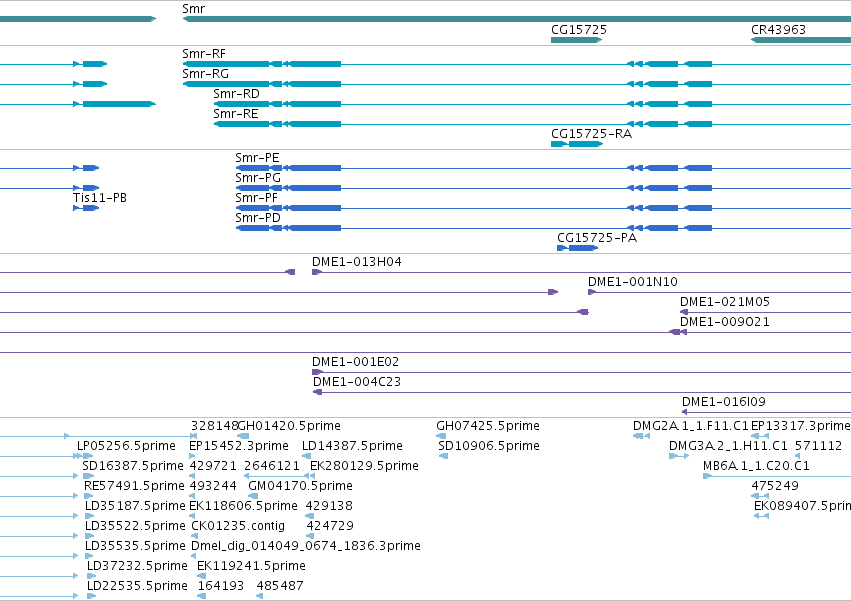Click the DMG3A.2_1.H11.C1 label
851x601 pixels.
(x=728, y=446)
